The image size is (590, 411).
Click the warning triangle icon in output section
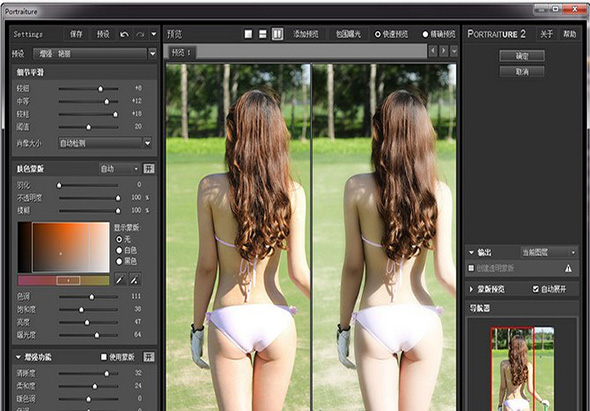coord(568,268)
